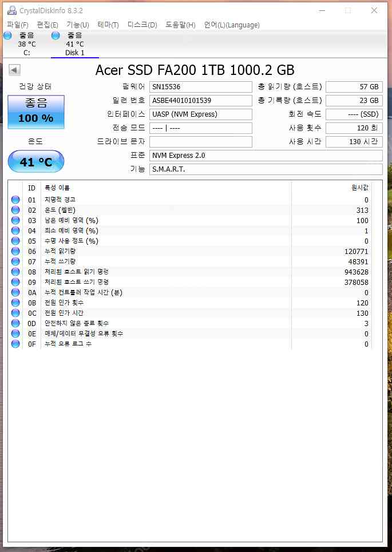Viewport: 392px width, 552px height.
Task: Click the previous disk arrow button
Action: click(x=14, y=70)
